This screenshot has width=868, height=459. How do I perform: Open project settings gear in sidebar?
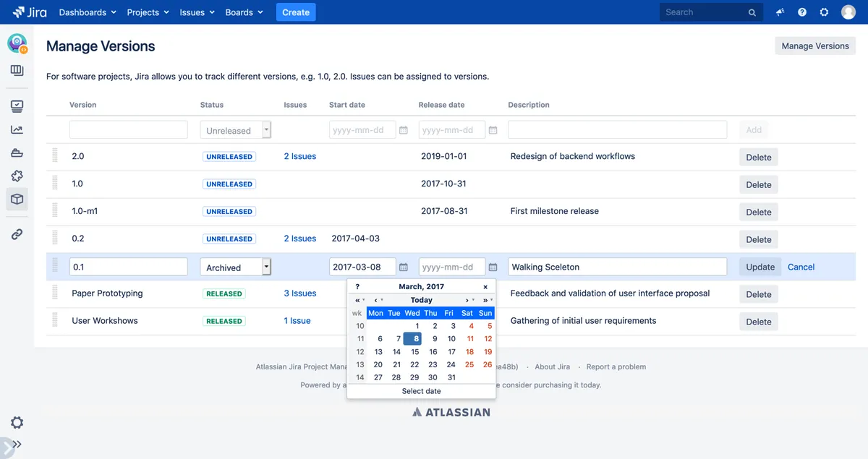click(x=17, y=422)
